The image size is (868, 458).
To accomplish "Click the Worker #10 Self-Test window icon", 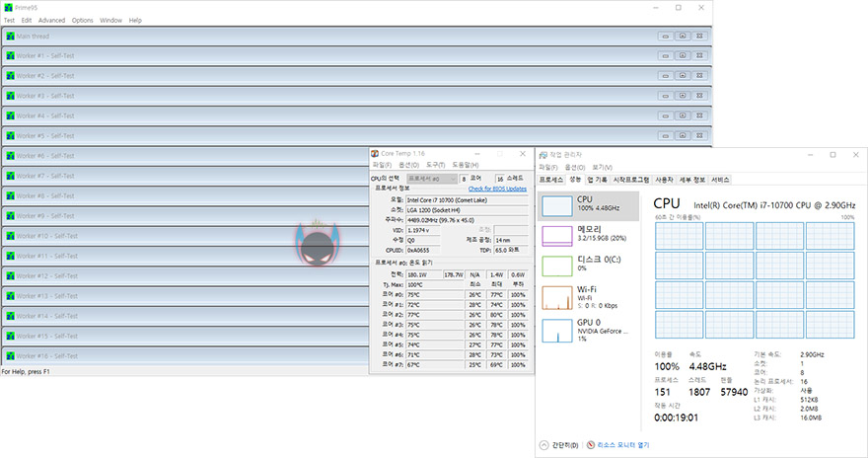I will pyautogui.click(x=10, y=236).
